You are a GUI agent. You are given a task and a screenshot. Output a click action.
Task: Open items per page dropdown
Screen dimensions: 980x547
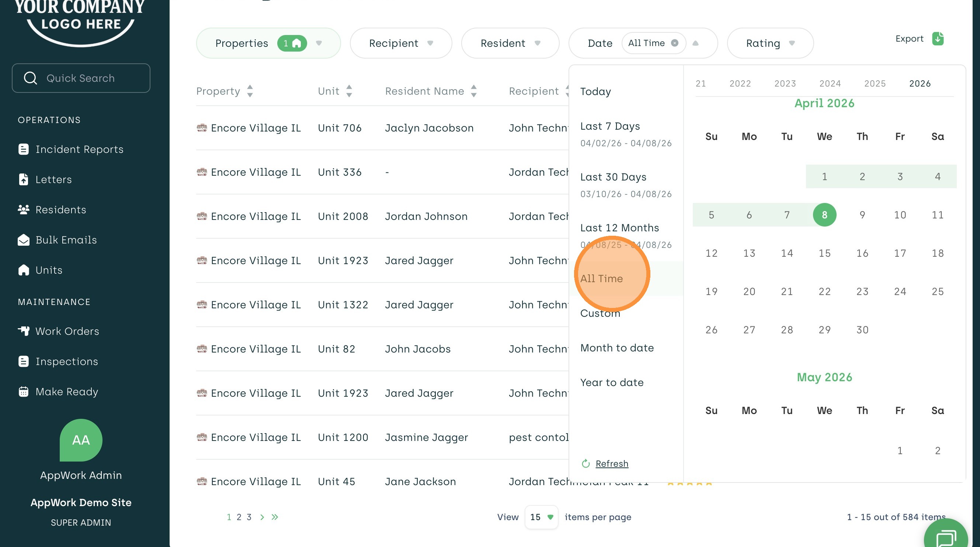[x=541, y=517]
